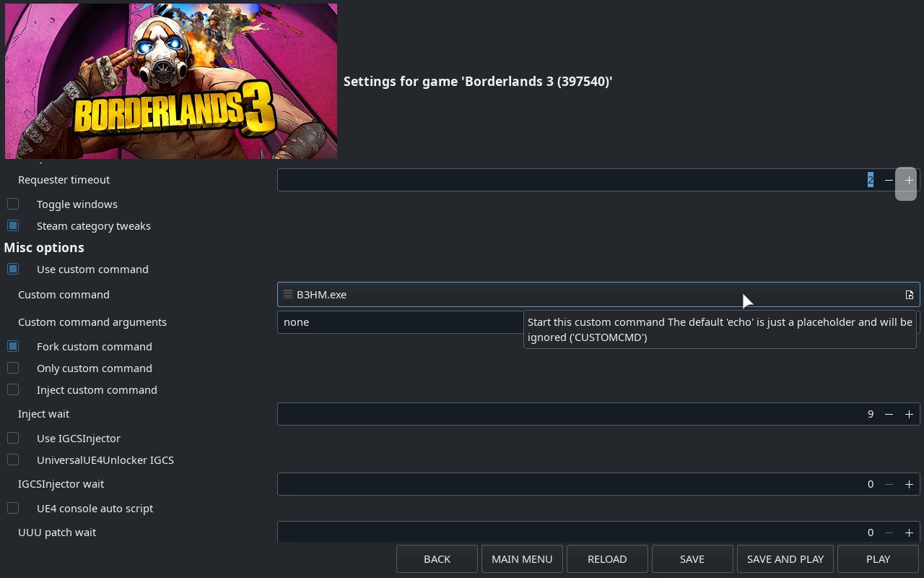The image size is (924, 578).
Task: Check Inject custom command option
Action: click(13, 389)
